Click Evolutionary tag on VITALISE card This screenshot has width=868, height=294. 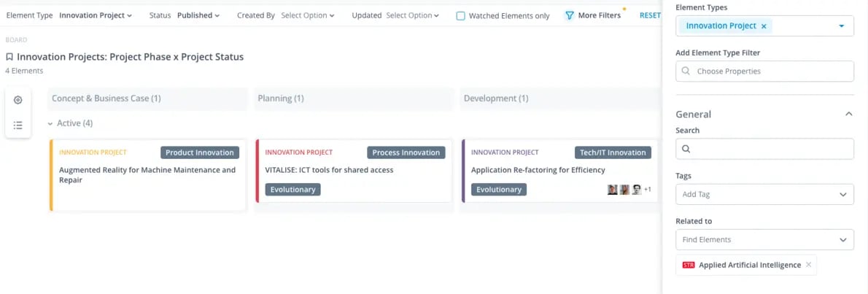tap(292, 190)
